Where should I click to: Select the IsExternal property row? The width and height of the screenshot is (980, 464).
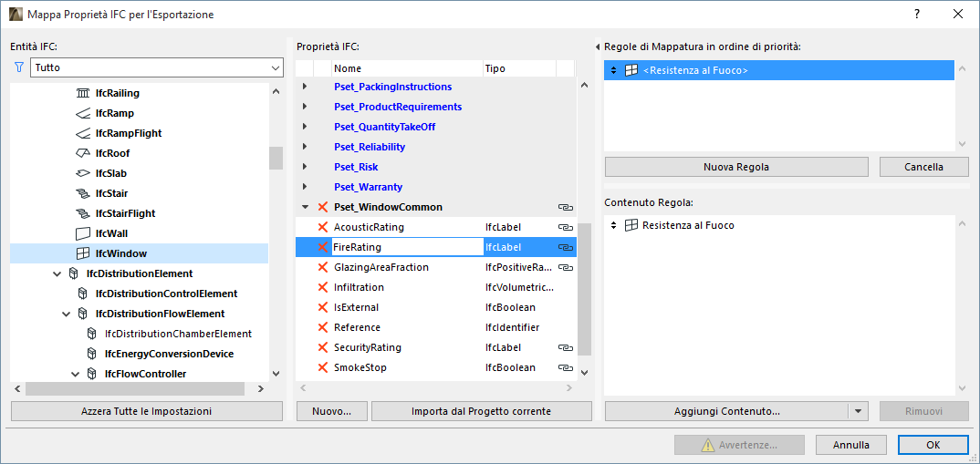tap(356, 307)
